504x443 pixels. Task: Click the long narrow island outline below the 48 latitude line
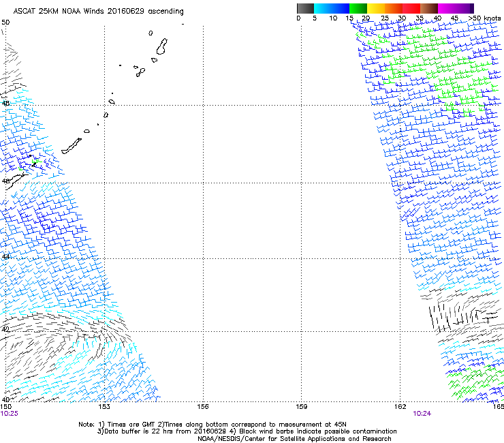[72, 146]
